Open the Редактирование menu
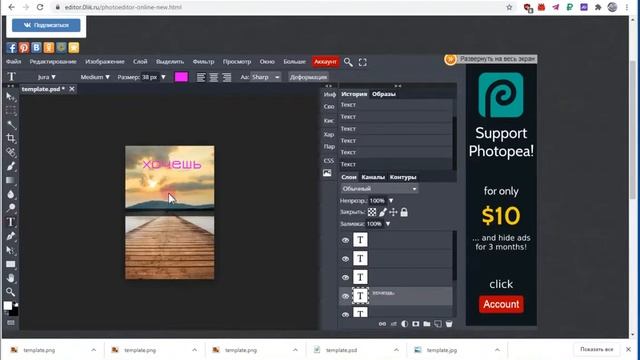 pos(53,62)
